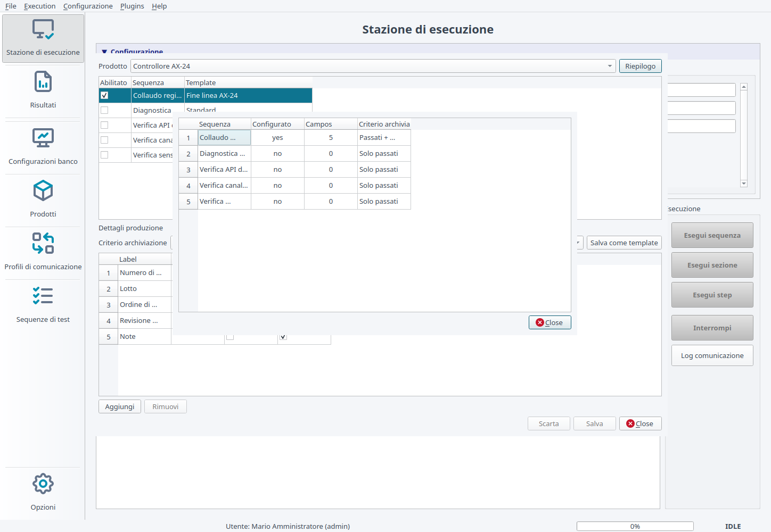The image size is (771, 532).
Task: Open the Risultati report icon
Action: [x=43, y=82]
